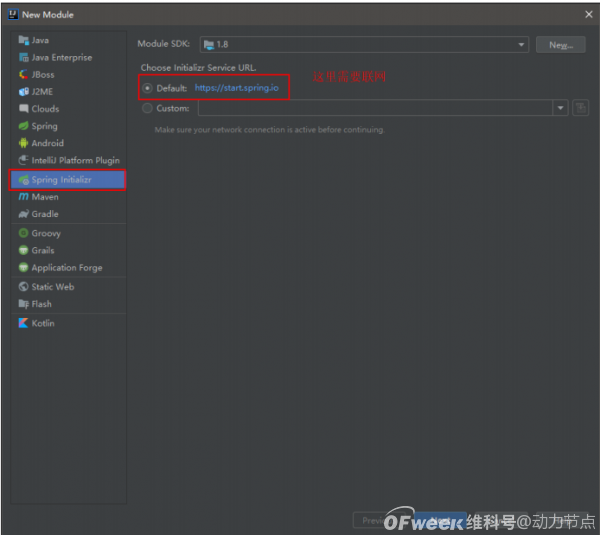Click the Spring Initializr icon

point(24,179)
